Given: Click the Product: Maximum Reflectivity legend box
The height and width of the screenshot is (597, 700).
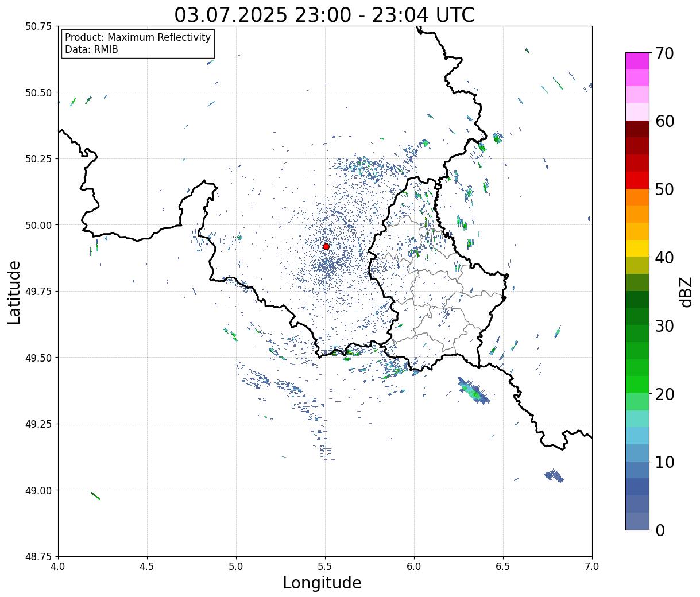Looking at the screenshot, I should [x=138, y=44].
